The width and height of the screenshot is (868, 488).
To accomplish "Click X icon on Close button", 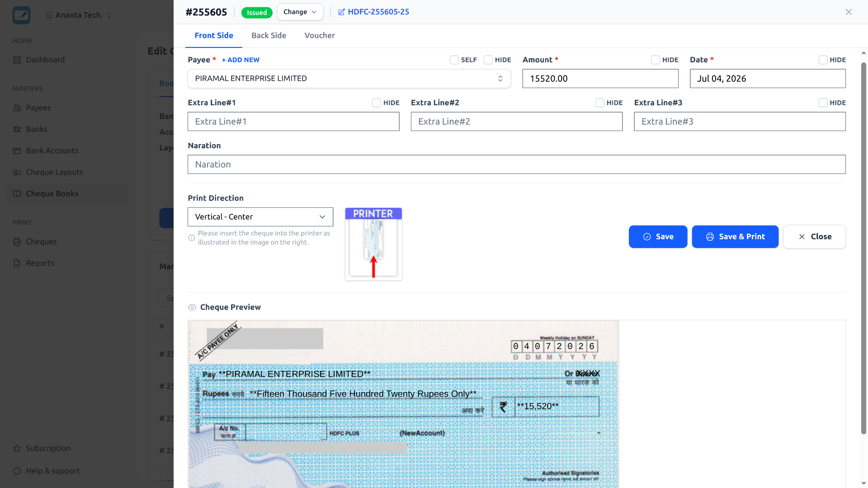I will (802, 237).
